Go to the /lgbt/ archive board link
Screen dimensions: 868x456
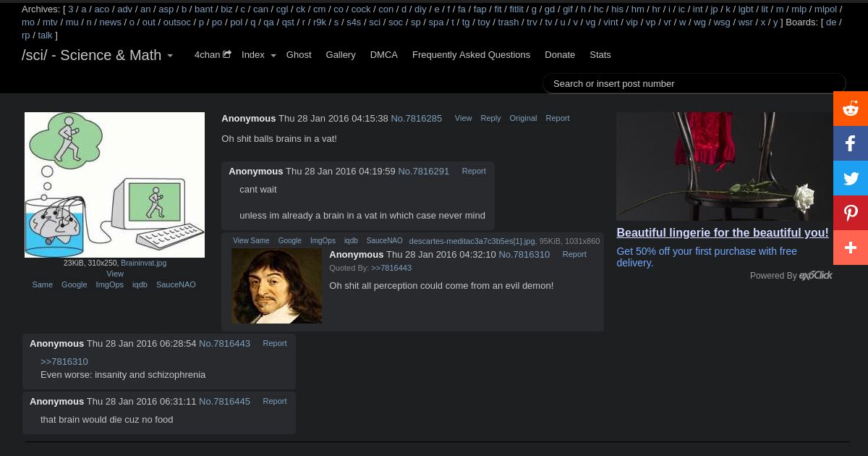746,9
